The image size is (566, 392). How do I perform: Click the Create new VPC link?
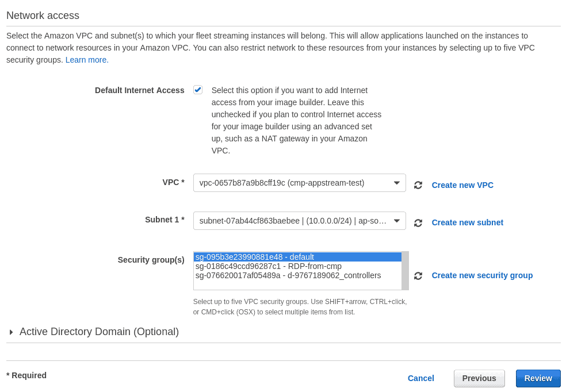(462, 185)
